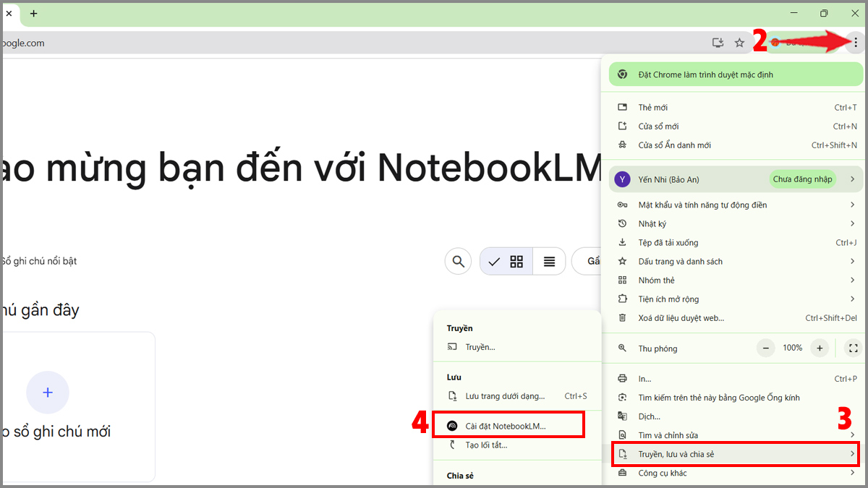Expand the Yến Nhi profile row arrow
Screen dimensions: 868x488
(853, 179)
